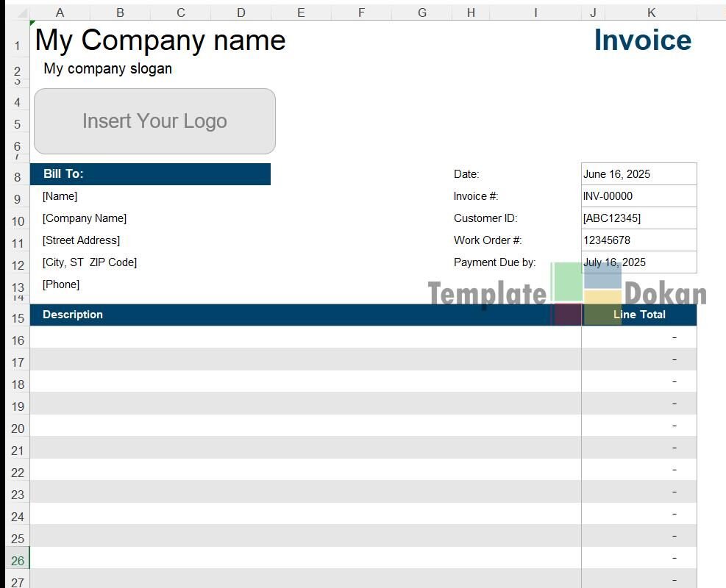
Task: Click the Description column header cell
Action: click(x=73, y=315)
